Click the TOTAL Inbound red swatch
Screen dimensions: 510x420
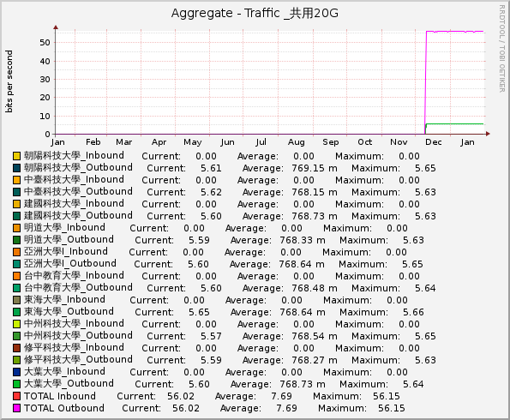pyautogui.click(x=16, y=396)
